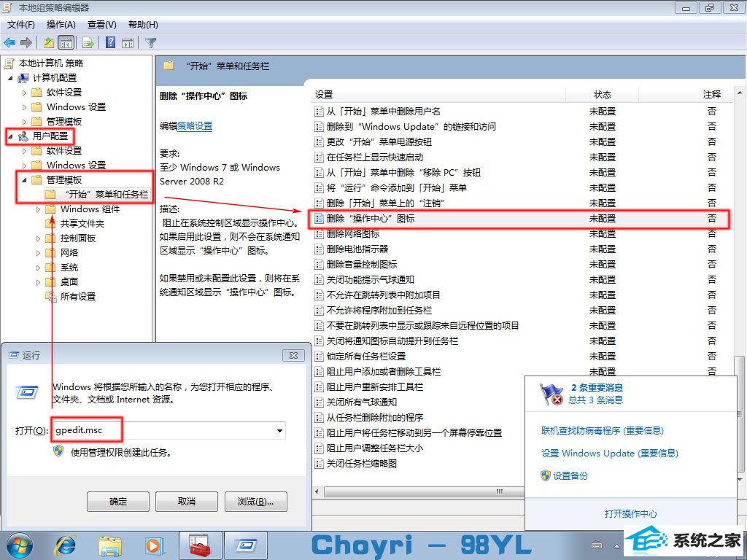747x560 pixels.
Task: Collapse the 计算机配置 tree node
Action: click(10, 77)
